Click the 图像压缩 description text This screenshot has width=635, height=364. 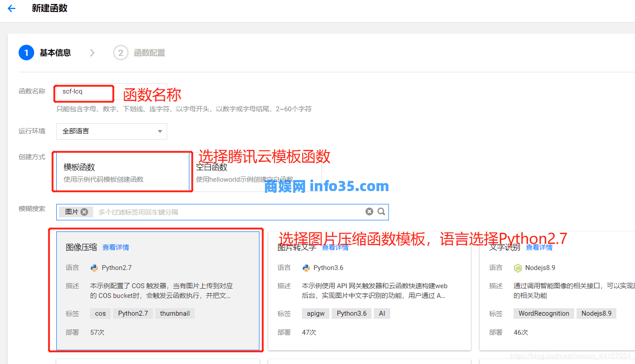(161, 291)
